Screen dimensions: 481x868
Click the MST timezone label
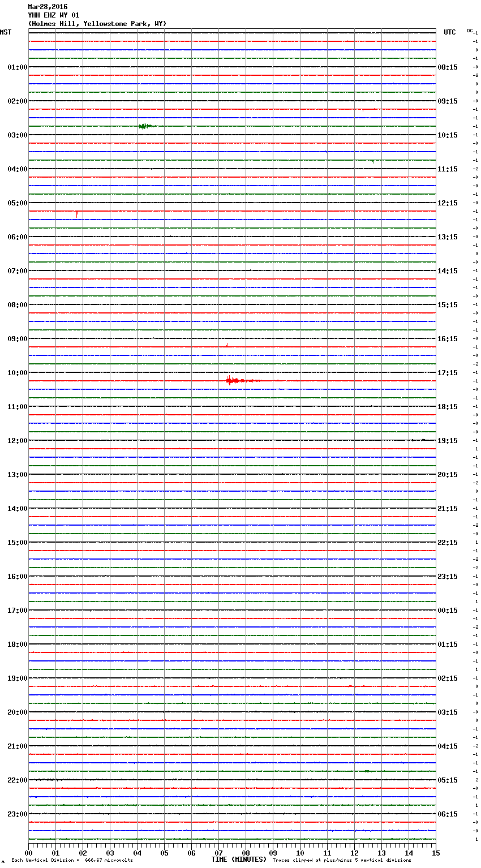pos(6,32)
